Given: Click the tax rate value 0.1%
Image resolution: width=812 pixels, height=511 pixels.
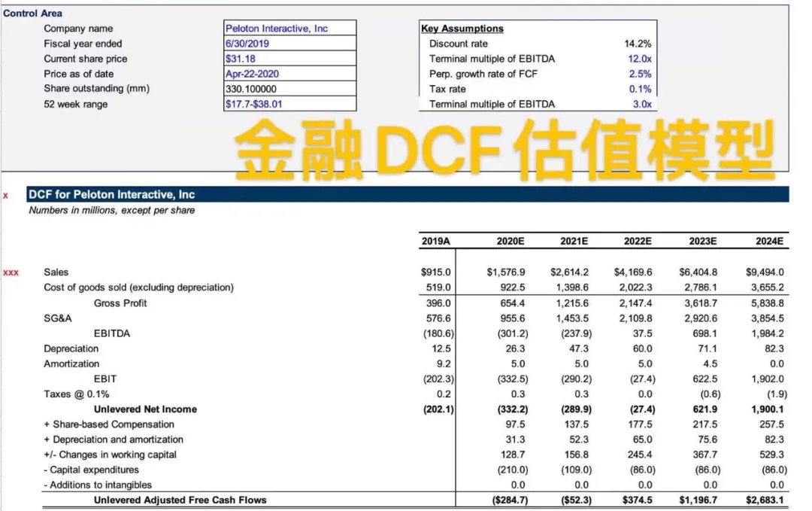Looking at the screenshot, I should [640, 89].
